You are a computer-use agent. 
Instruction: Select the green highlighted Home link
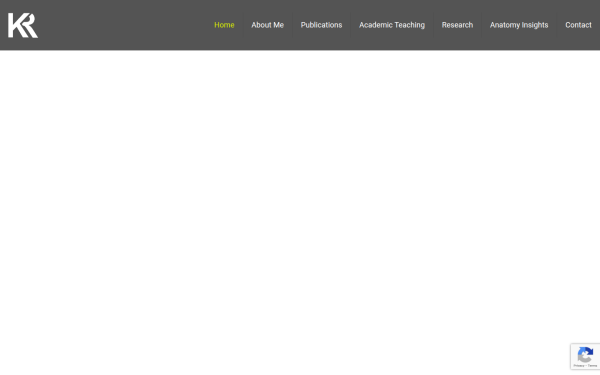click(x=224, y=25)
